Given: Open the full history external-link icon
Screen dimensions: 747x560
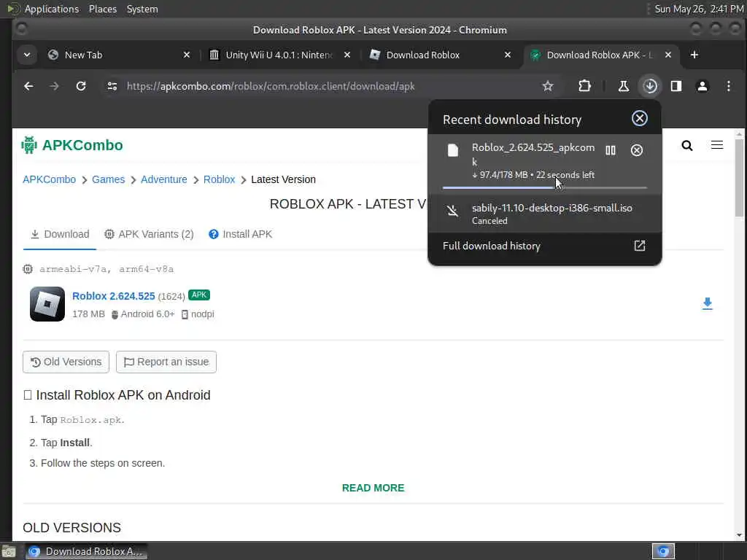Looking at the screenshot, I should 639,246.
